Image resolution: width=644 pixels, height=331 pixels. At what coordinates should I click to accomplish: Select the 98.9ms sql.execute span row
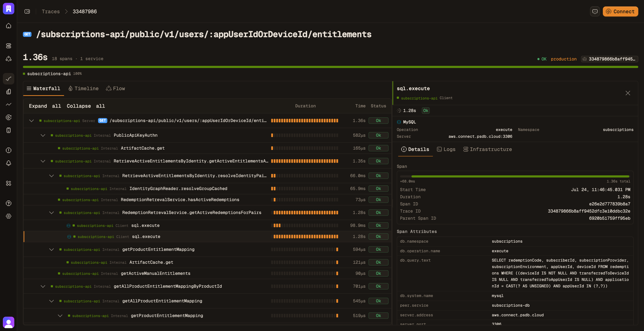tap(207, 225)
